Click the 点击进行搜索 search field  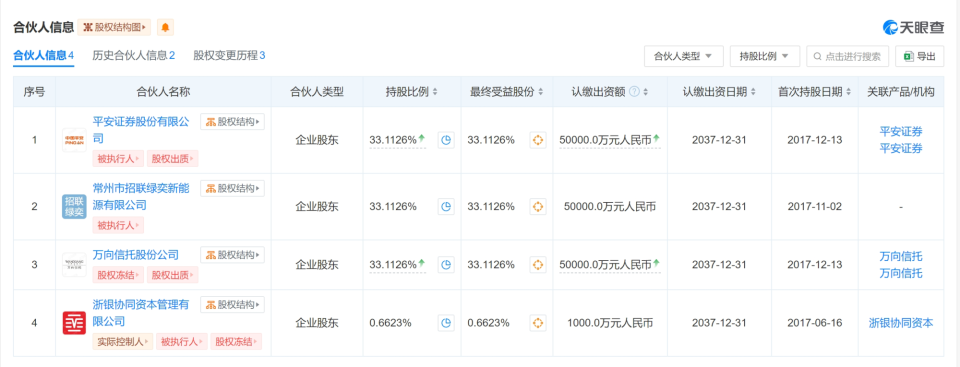tap(847, 56)
